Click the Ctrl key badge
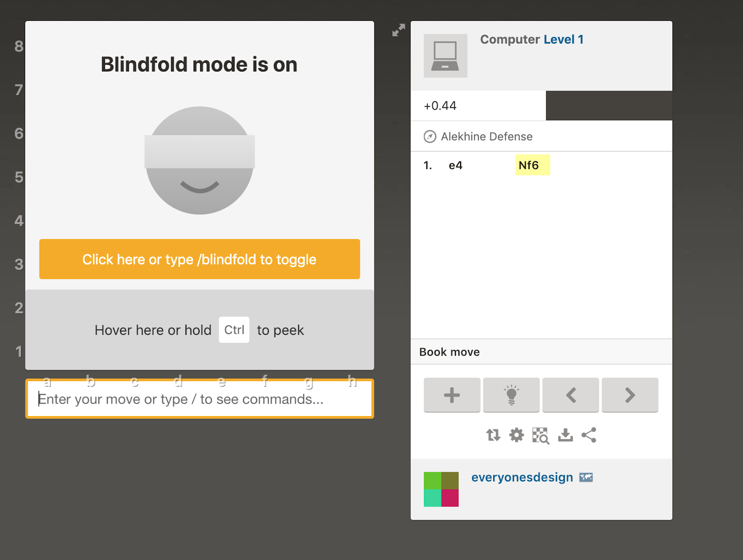Image resolution: width=743 pixels, height=560 pixels. click(x=234, y=330)
